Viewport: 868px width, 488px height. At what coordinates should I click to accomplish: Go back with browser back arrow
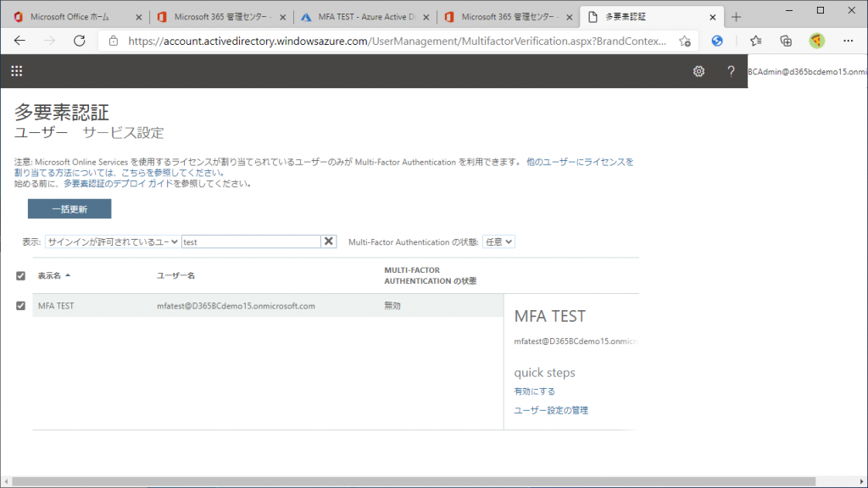pyautogui.click(x=20, y=41)
